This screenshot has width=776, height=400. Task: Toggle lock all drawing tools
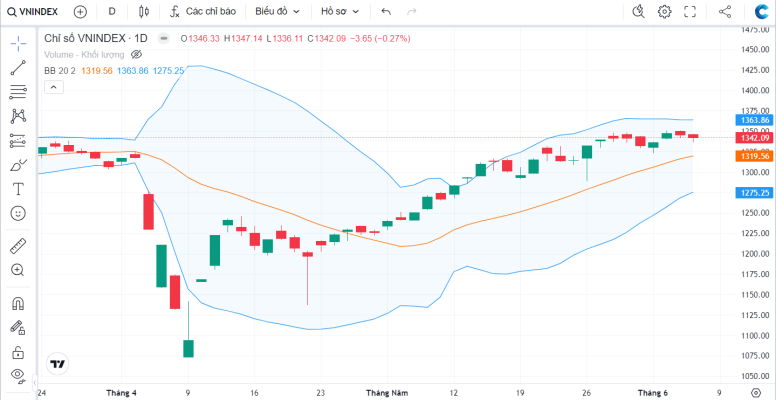click(18, 351)
